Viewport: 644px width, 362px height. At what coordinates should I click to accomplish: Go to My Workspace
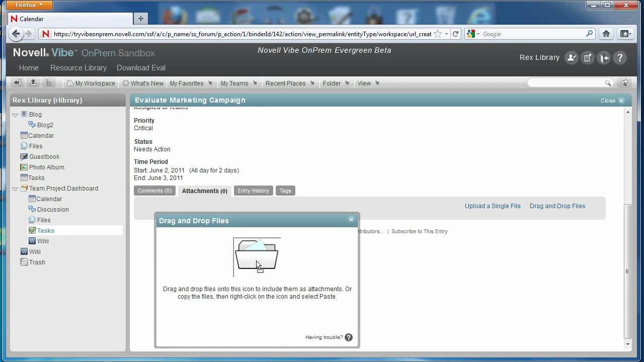(91, 83)
